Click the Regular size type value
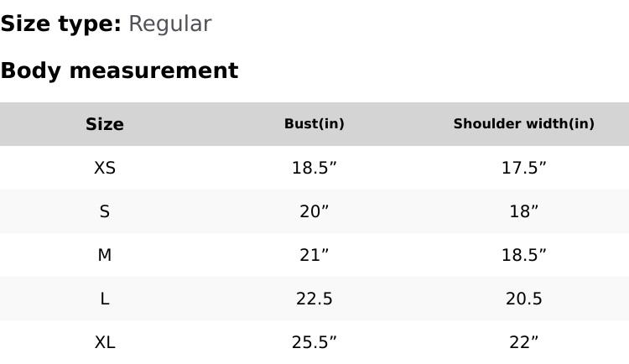This screenshot has height=364, width=629. pyautogui.click(x=169, y=24)
